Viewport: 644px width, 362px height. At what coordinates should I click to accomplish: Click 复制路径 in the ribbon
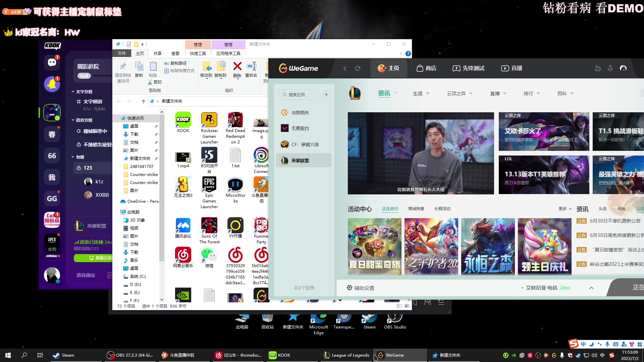coord(175,63)
